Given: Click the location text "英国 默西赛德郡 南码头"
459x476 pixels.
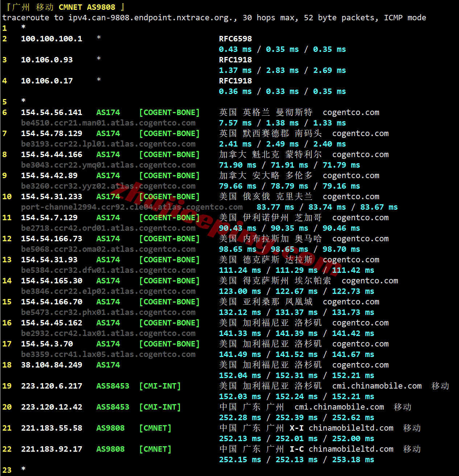Looking at the screenshot, I should pos(270,134).
